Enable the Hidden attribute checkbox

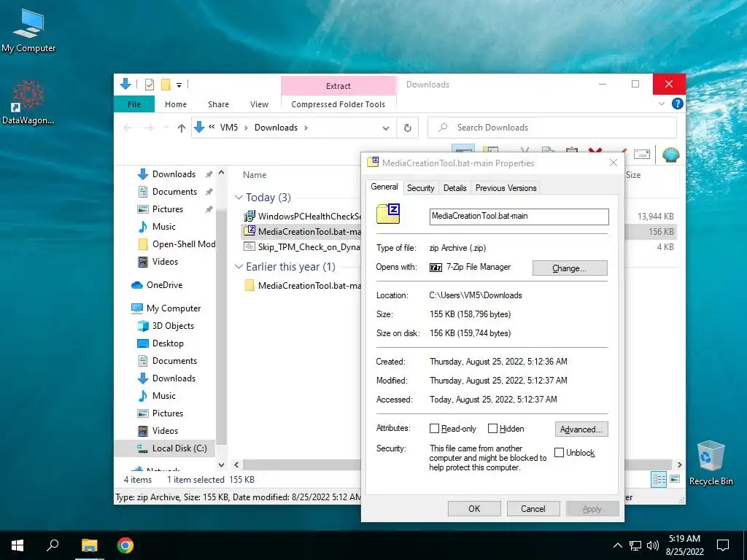click(492, 429)
